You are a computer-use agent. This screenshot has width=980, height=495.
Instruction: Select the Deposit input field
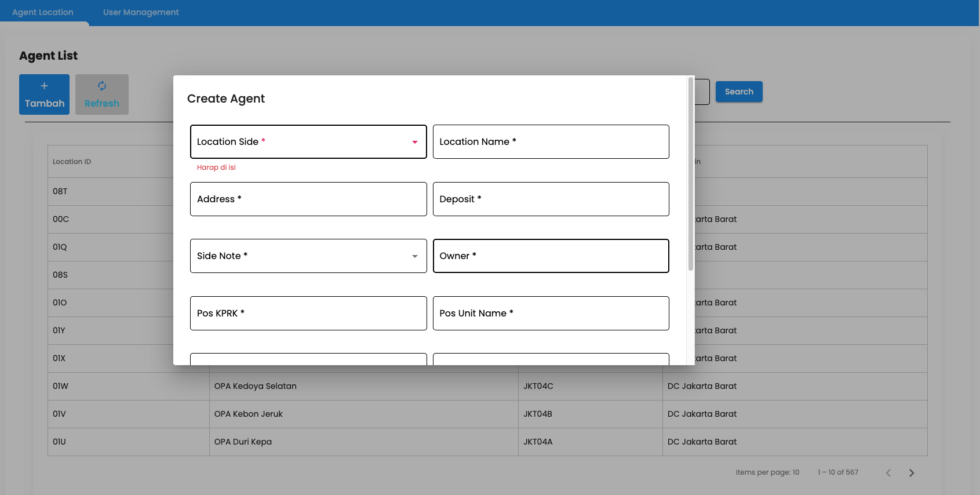pos(551,199)
